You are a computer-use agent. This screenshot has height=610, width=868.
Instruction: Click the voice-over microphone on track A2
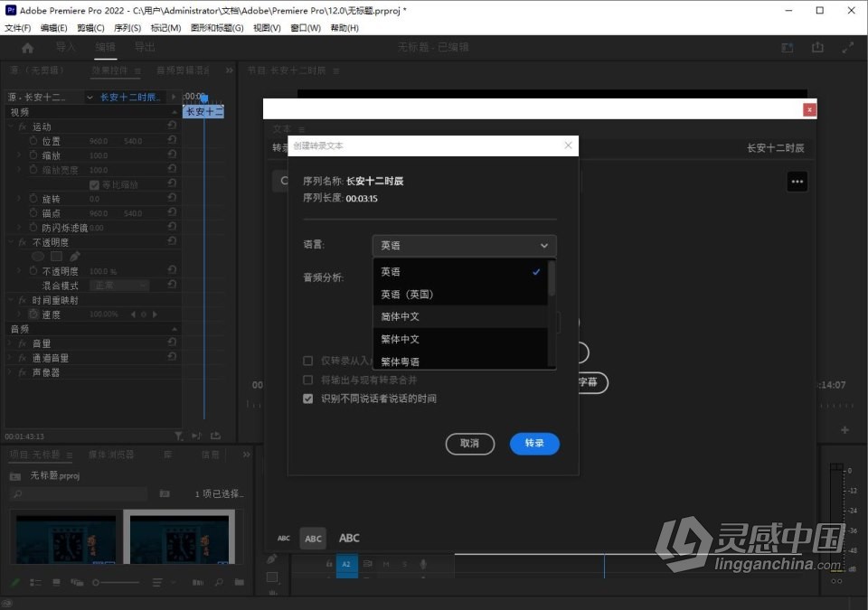tap(423, 564)
